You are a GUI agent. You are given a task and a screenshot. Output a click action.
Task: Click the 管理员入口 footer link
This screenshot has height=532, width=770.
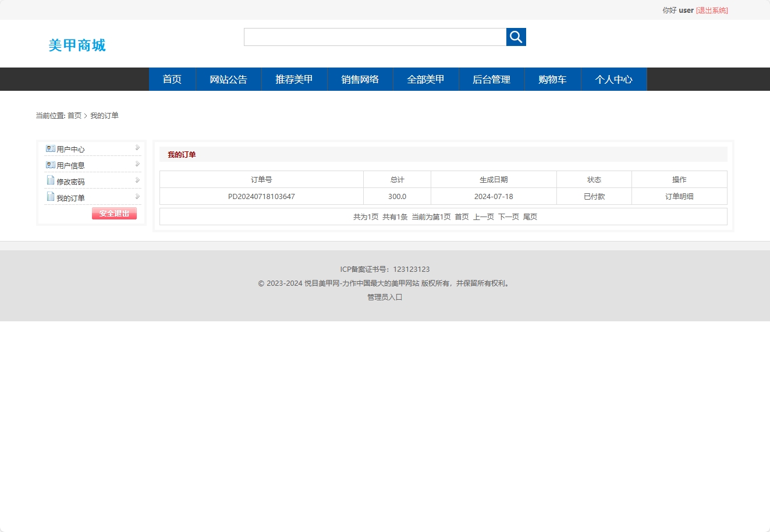pos(384,297)
